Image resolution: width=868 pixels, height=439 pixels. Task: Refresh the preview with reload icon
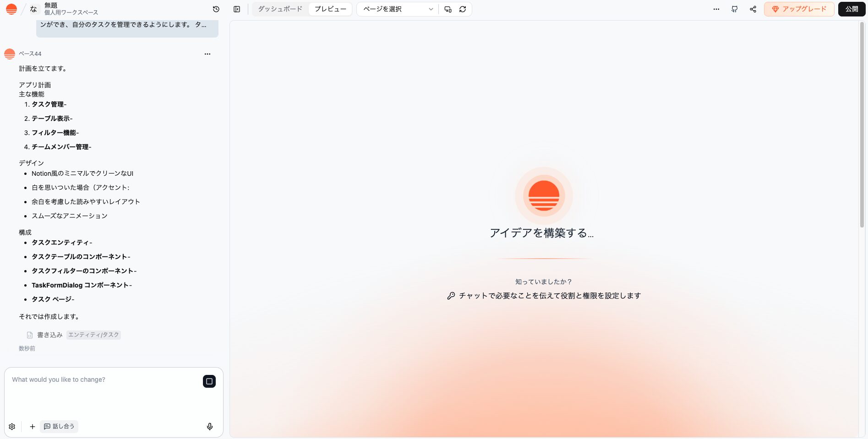point(463,9)
